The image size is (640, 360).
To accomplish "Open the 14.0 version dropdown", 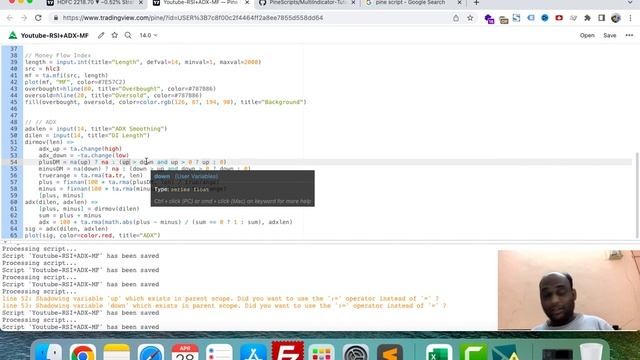I will pyautogui.click(x=148, y=36).
